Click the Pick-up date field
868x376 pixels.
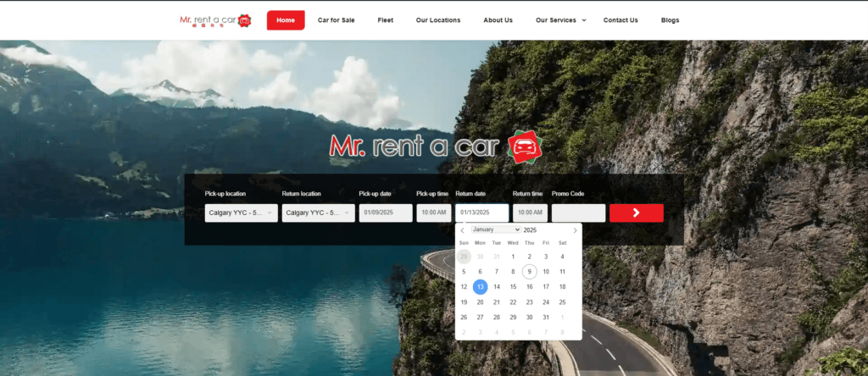[386, 213]
